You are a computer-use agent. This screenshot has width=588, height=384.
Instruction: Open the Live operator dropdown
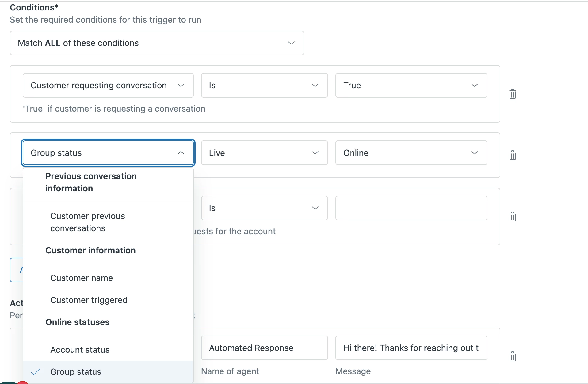click(x=264, y=153)
